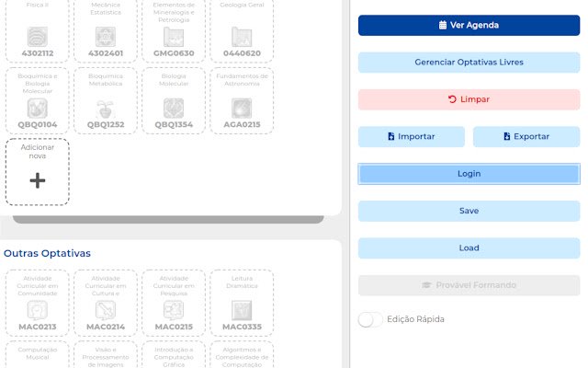The image size is (588, 368).
Task: Click the Fundamentos de Astronomia title
Action: point(242,80)
